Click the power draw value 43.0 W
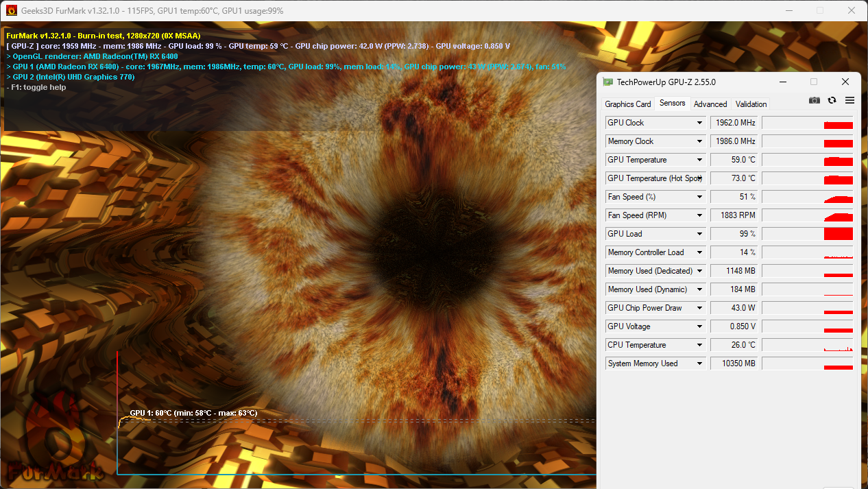Image resolution: width=868 pixels, height=489 pixels. (734, 308)
